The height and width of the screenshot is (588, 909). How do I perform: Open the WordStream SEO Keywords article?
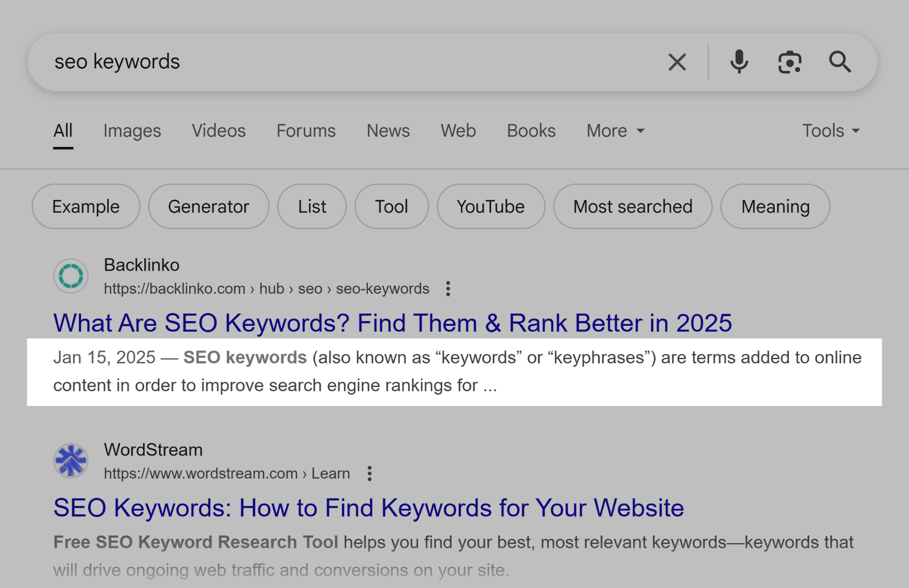click(x=368, y=508)
